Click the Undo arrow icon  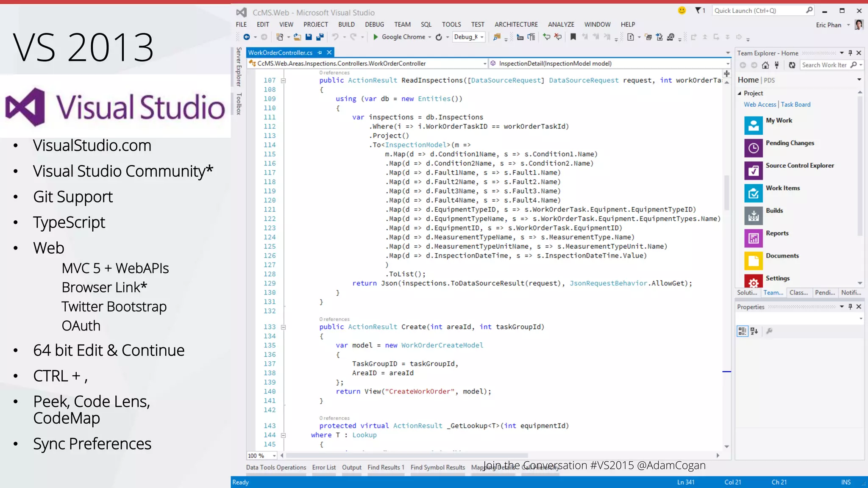pos(335,37)
